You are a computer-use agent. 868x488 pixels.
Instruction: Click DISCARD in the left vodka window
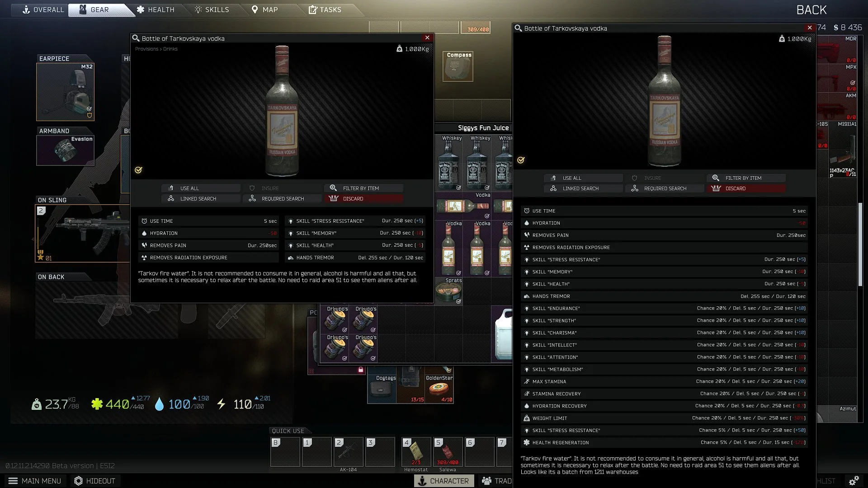[363, 198]
